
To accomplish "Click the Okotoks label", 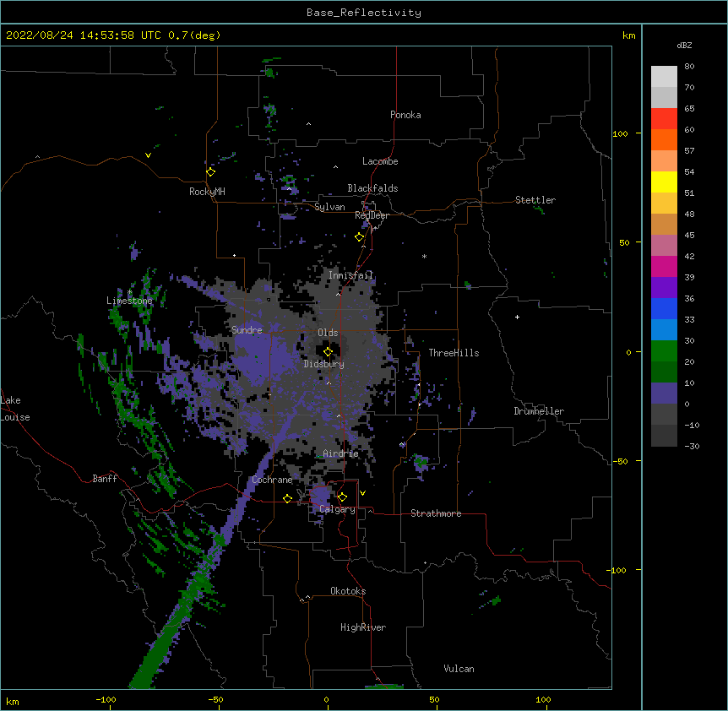I will point(348,591).
